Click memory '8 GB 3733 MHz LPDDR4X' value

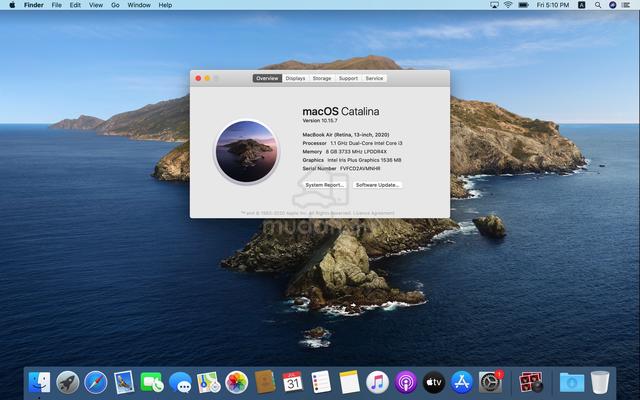coord(356,151)
